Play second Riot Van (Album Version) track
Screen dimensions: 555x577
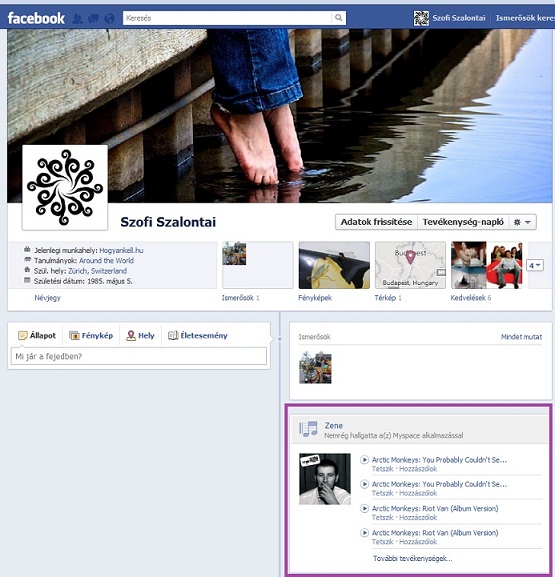coord(364,533)
